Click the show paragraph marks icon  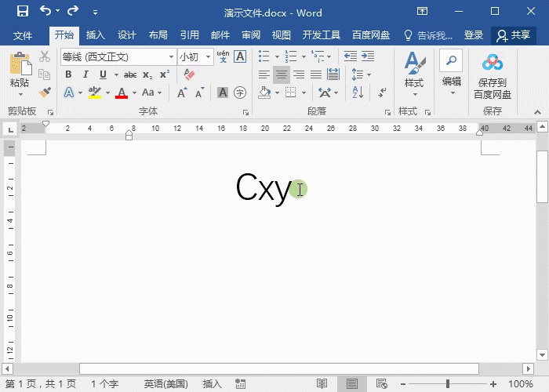[382, 93]
